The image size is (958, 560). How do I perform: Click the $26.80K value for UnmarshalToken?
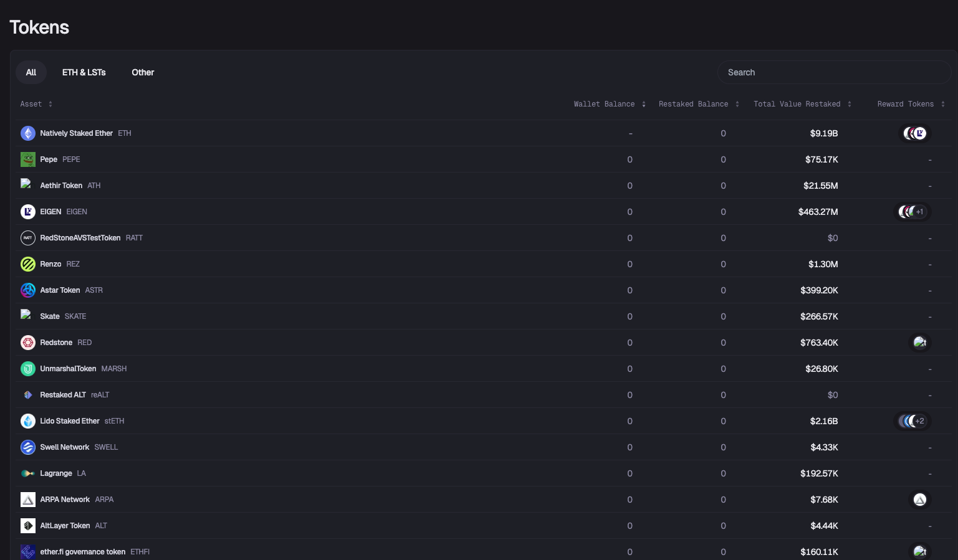[x=821, y=369]
